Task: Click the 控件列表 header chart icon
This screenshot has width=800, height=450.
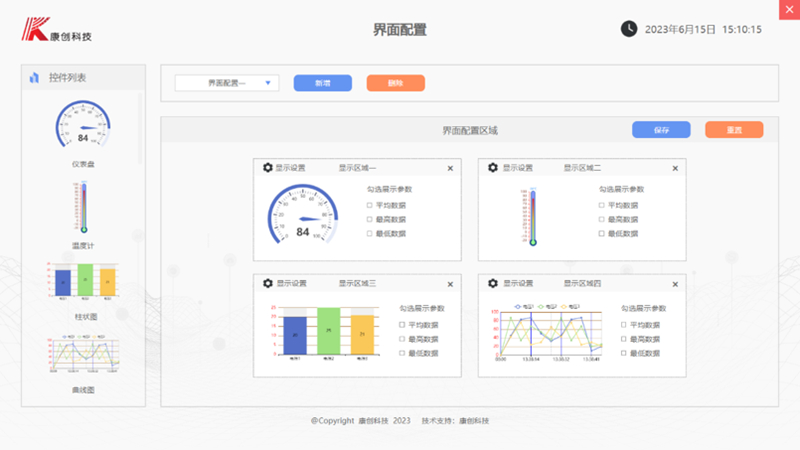Action: [x=34, y=78]
